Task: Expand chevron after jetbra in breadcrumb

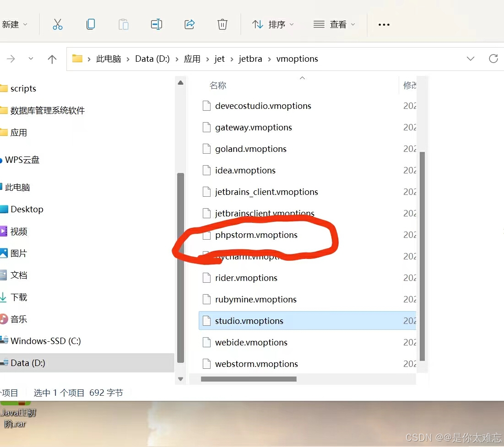Action: [x=269, y=59]
